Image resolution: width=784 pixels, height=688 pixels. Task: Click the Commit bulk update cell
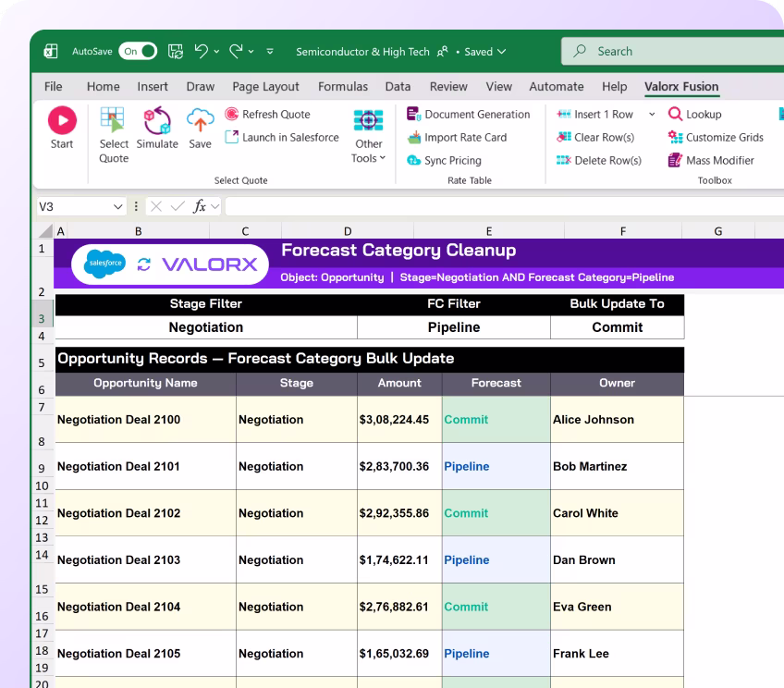618,327
